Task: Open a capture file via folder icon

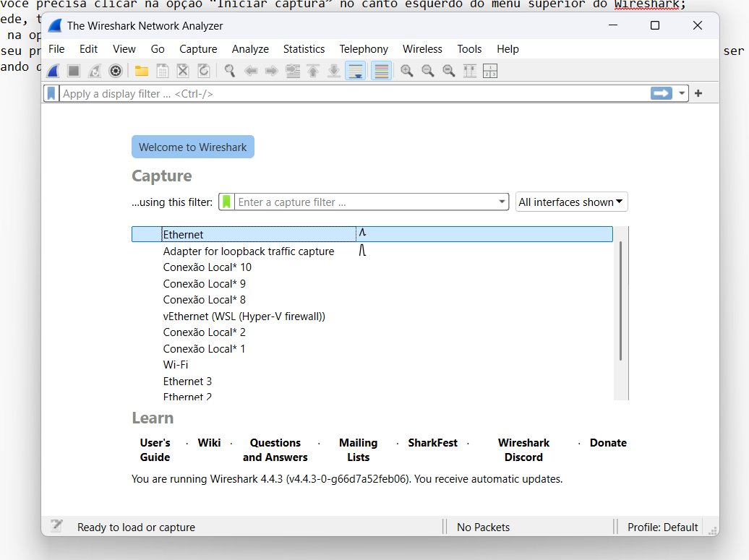Action: (142, 71)
